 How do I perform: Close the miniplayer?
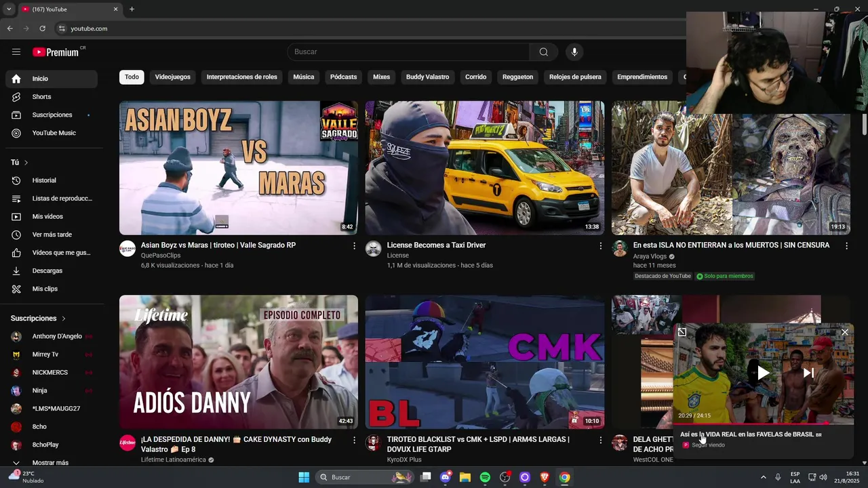point(844,332)
